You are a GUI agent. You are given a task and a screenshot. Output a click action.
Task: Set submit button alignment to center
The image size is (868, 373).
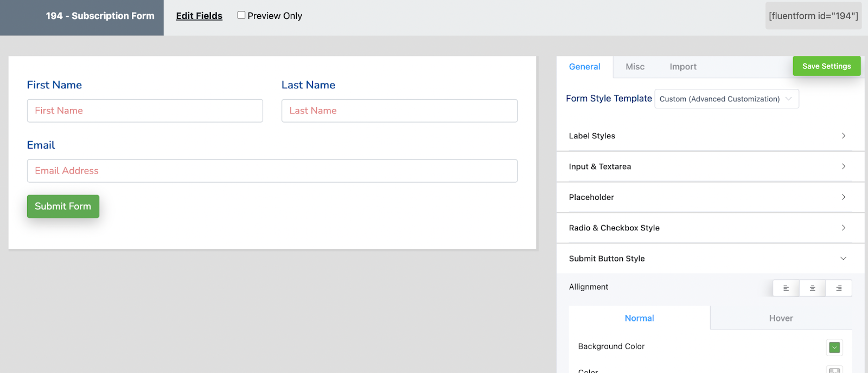[x=812, y=288]
